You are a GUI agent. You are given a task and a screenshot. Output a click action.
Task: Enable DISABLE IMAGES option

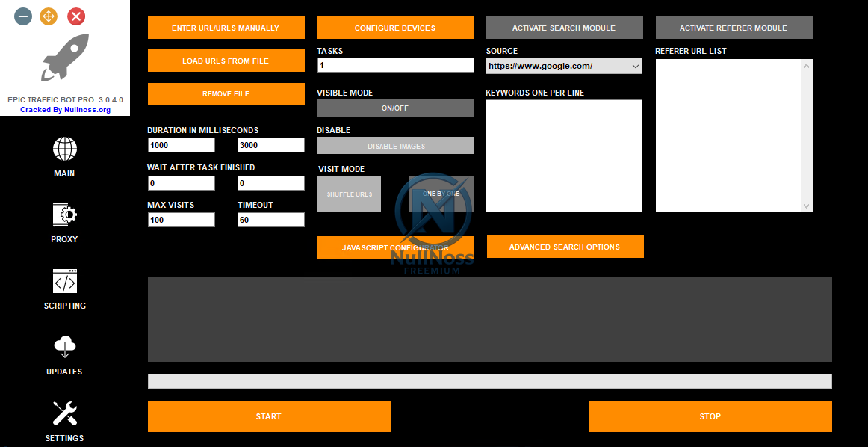395,145
